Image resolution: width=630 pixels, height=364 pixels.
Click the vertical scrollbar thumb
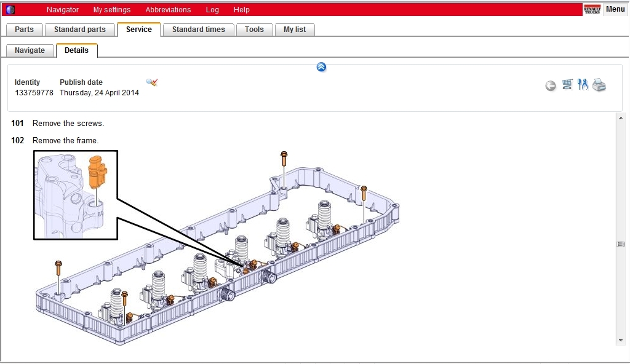pyautogui.click(x=620, y=244)
